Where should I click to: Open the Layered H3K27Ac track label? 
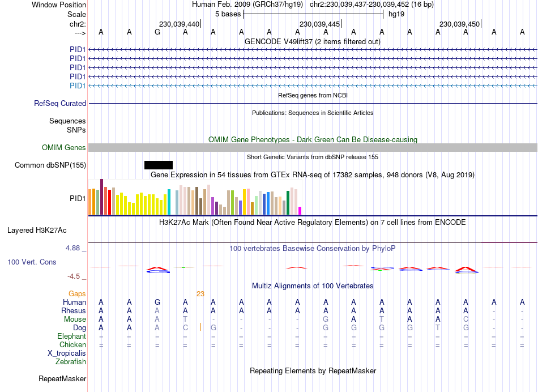pyautogui.click(x=37, y=231)
